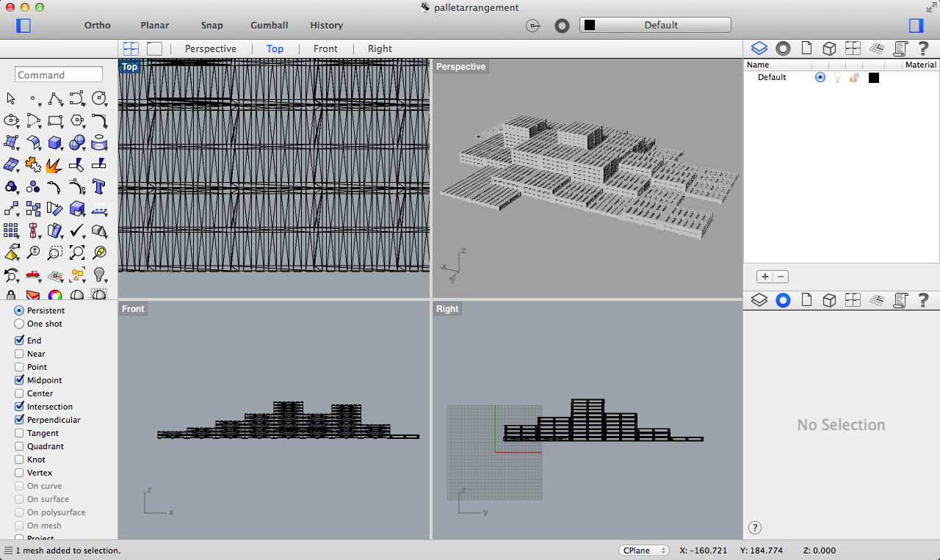
Task: Toggle the right sidebar visibility button
Action: [x=916, y=26]
